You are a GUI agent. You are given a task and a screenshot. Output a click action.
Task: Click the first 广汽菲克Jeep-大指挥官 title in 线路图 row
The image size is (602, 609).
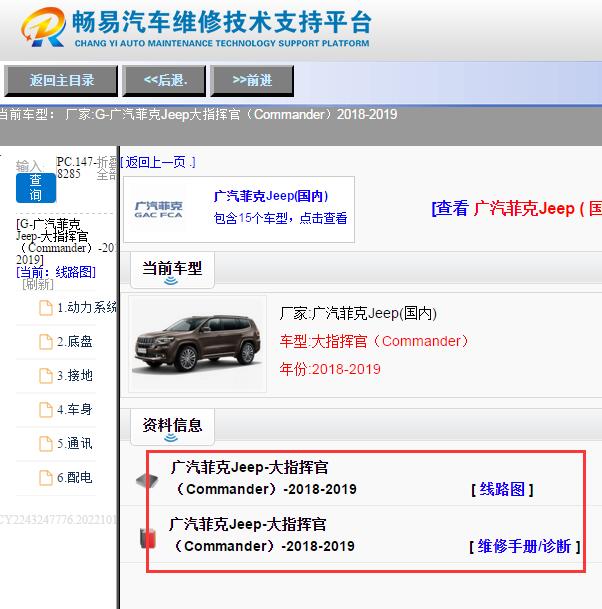click(265, 478)
